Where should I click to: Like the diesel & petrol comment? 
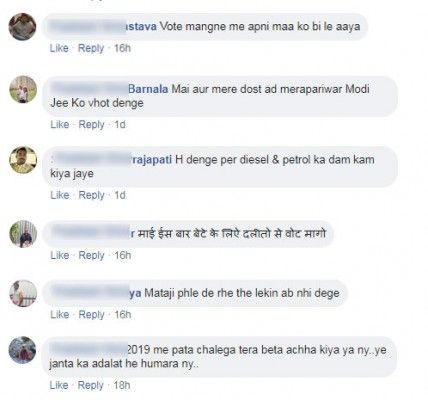(60, 195)
